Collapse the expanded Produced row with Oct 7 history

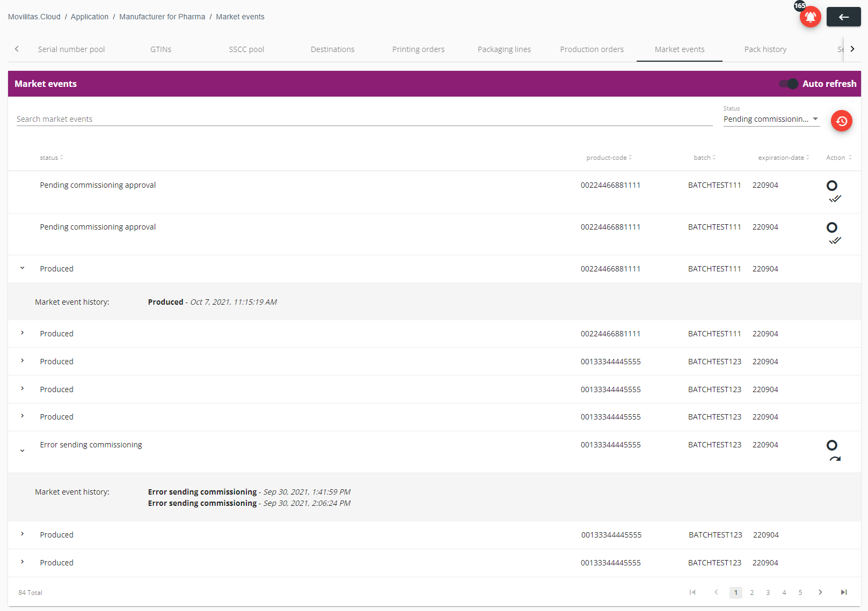(x=23, y=268)
